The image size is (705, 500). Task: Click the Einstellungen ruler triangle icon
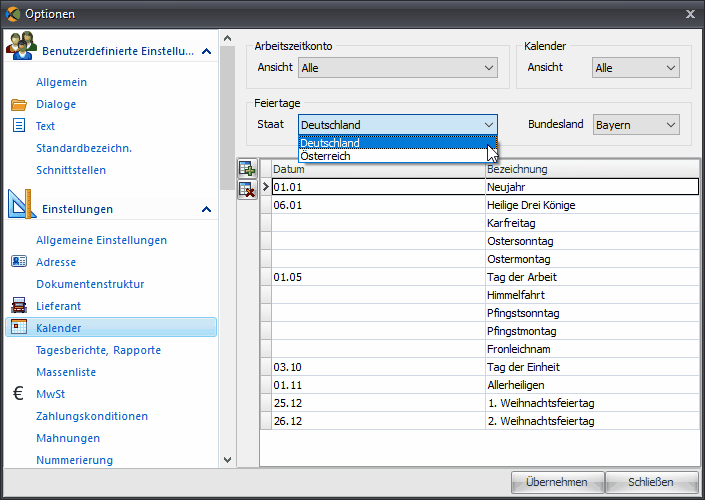click(x=22, y=204)
